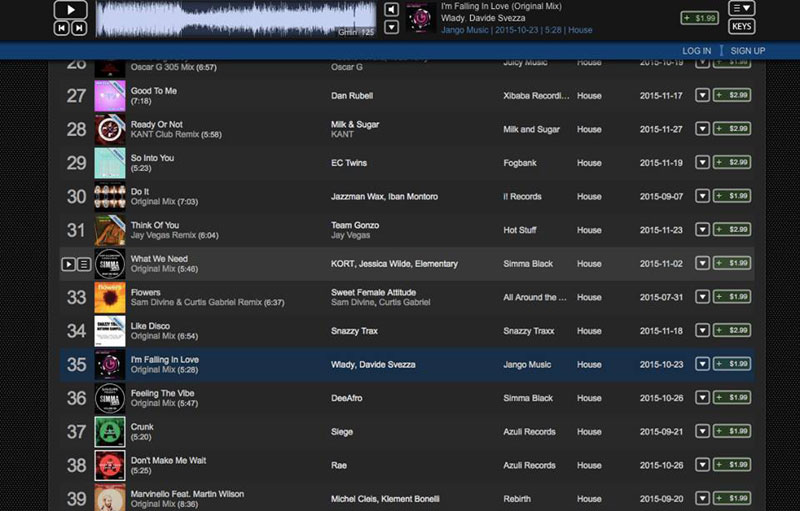Image resolution: width=800 pixels, height=511 pixels.
Task: Seek within the player waveform display
Action: 235,18
